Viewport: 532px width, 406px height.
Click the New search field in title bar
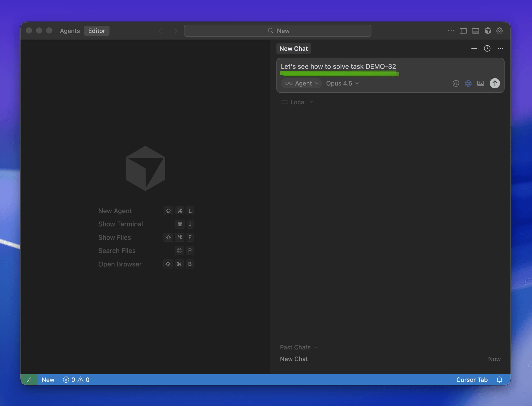tap(277, 31)
